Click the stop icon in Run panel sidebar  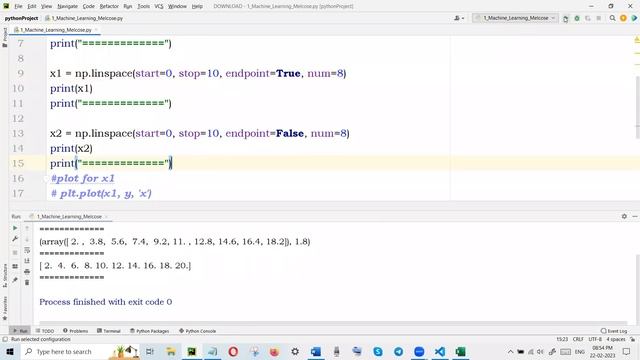coord(15,253)
